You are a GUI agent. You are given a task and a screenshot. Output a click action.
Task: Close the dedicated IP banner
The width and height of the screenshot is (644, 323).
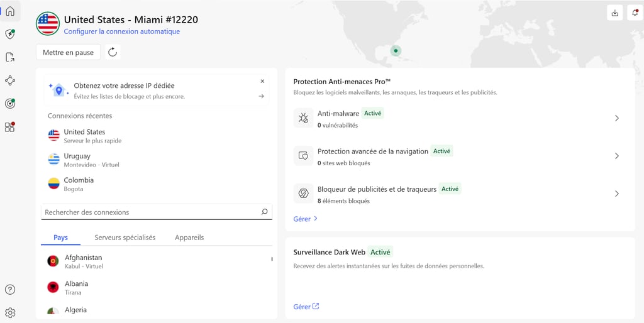262,81
